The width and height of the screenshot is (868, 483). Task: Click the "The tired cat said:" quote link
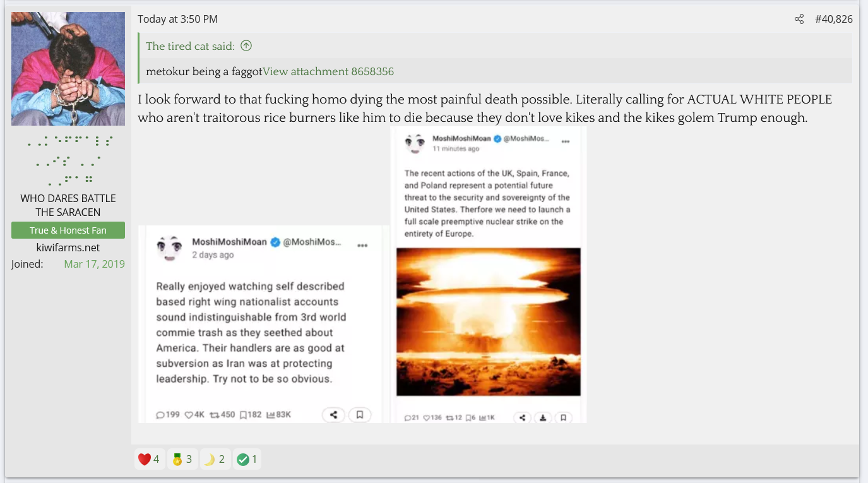point(190,45)
